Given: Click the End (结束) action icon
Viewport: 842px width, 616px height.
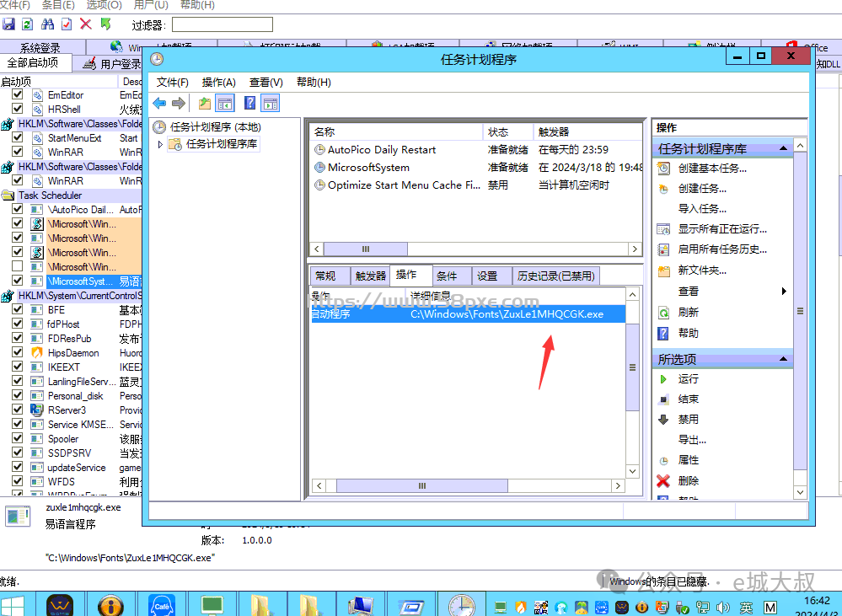Looking at the screenshot, I should (x=663, y=399).
